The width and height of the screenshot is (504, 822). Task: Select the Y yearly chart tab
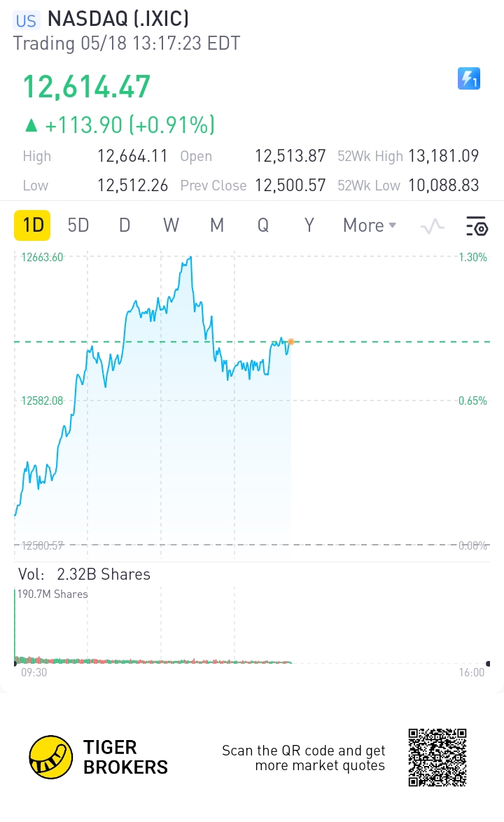coord(309,225)
